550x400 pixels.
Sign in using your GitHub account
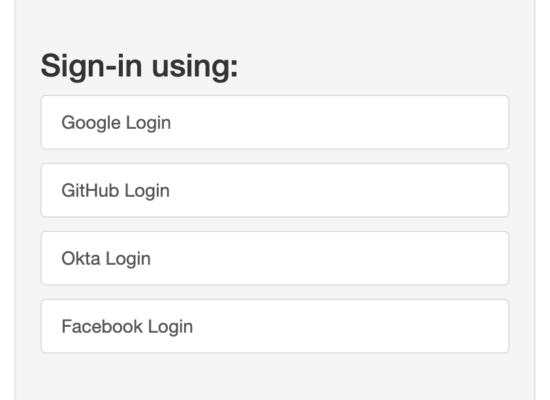tap(275, 190)
